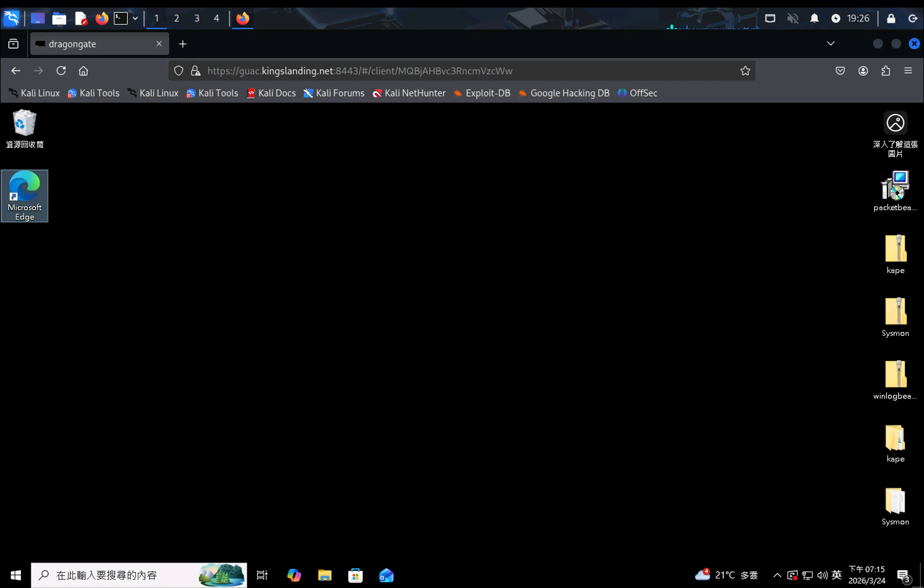The width and height of the screenshot is (924, 588).
Task: Expand the terminal launcher dropdown arrow
Action: coord(135,19)
